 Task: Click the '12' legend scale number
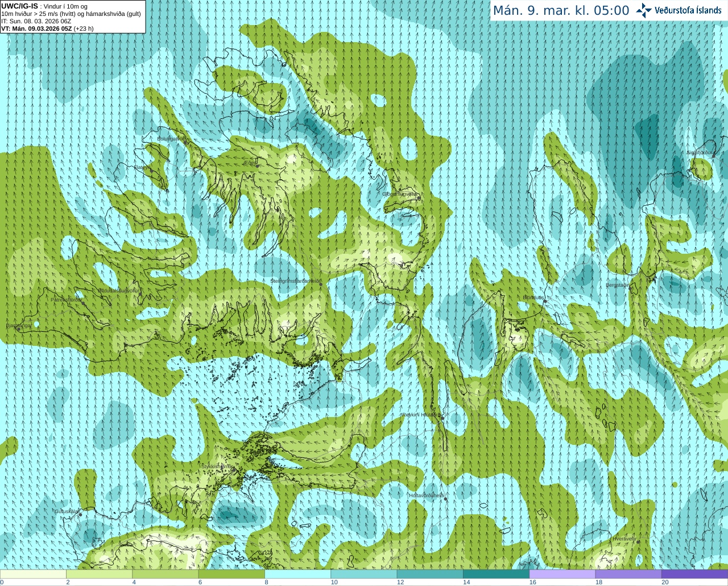pyautogui.click(x=400, y=582)
